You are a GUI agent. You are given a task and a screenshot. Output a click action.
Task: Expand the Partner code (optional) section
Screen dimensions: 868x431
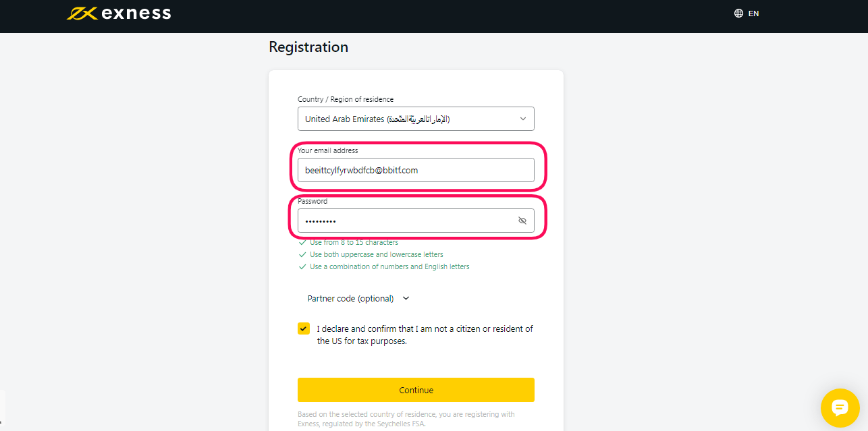pyautogui.click(x=358, y=298)
